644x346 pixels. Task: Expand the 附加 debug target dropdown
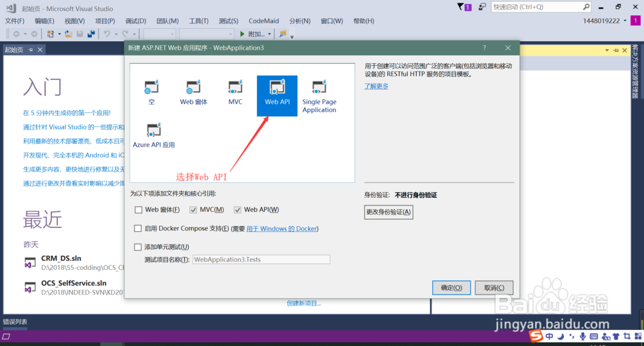(269, 34)
